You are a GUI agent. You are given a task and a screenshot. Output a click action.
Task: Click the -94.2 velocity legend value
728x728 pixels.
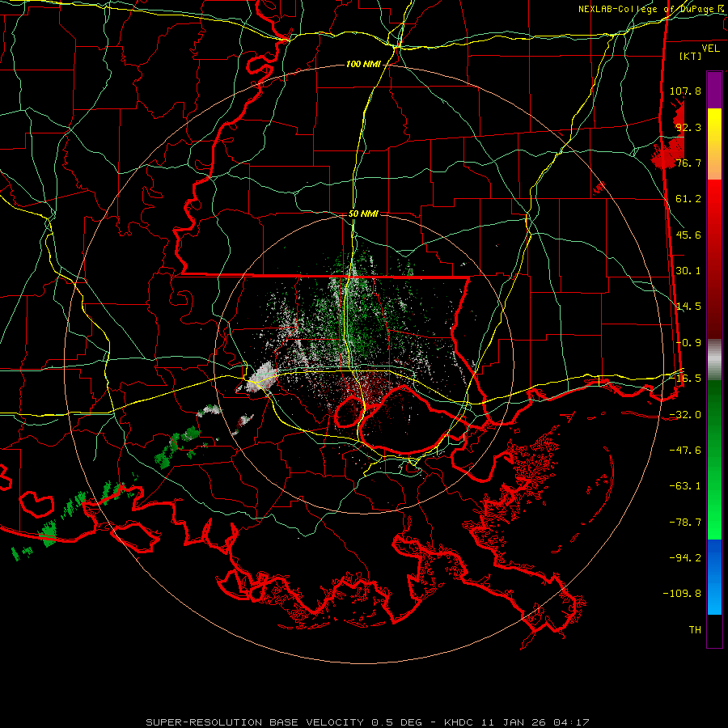click(x=685, y=557)
